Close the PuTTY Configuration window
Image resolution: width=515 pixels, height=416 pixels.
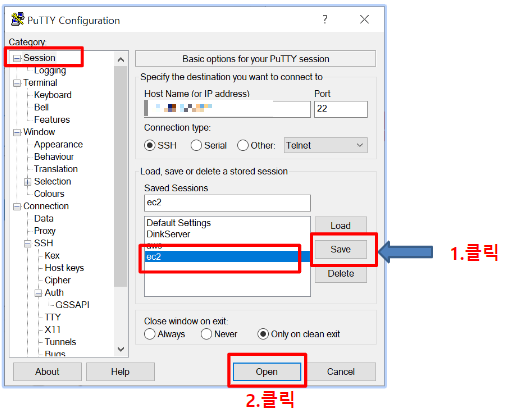click(x=364, y=19)
